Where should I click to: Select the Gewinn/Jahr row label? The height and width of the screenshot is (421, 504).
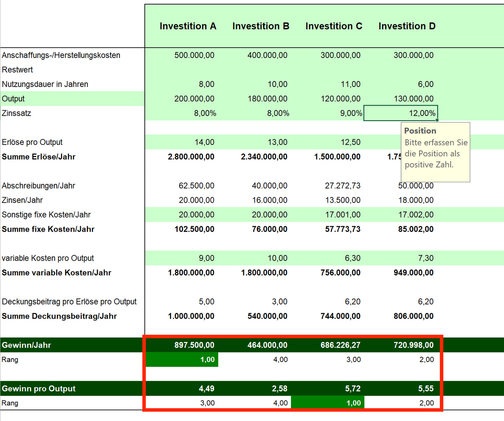(26, 345)
